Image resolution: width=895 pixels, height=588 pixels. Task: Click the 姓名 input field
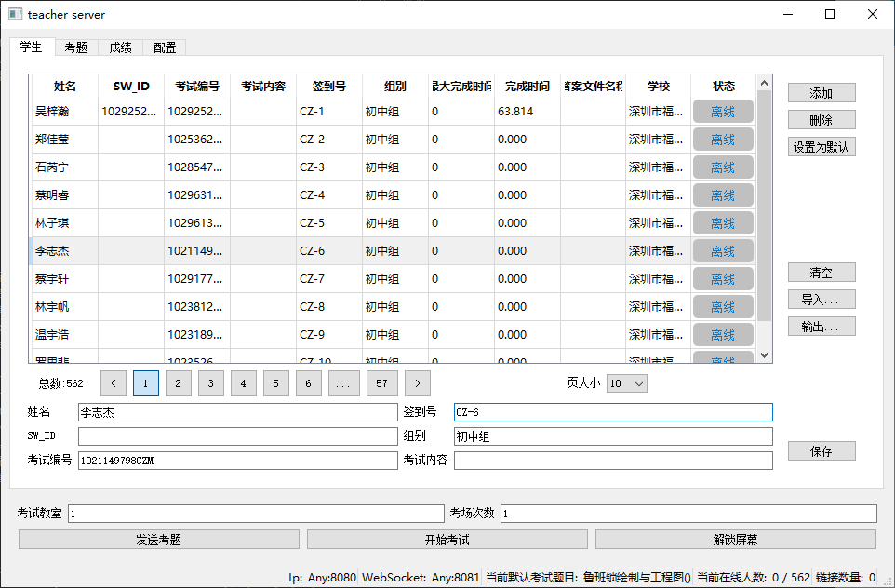click(237, 412)
